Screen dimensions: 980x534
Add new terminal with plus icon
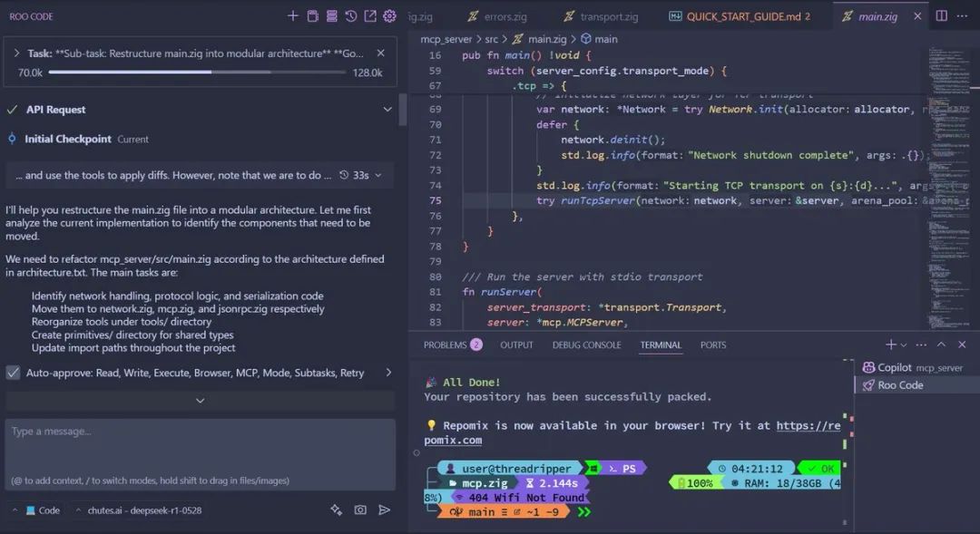(891, 345)
